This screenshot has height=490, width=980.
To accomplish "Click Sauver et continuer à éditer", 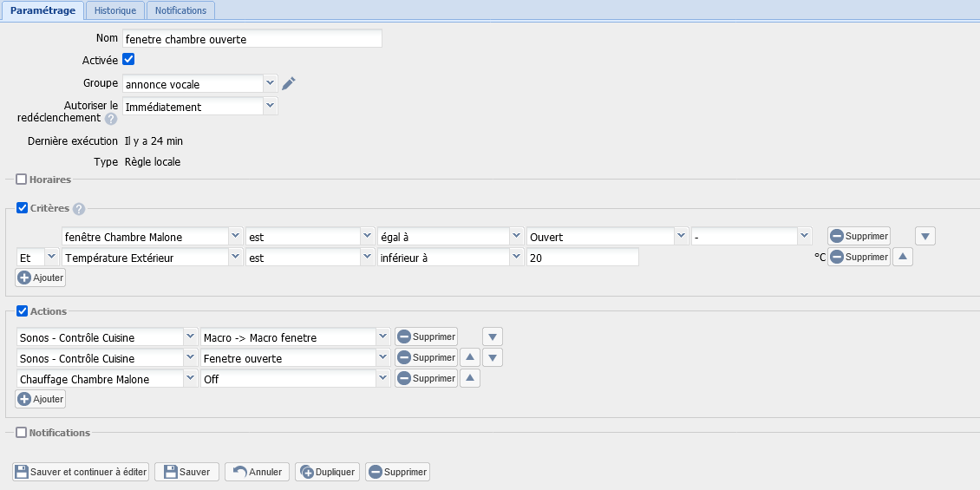I will pyautogui.click(x=80, y=472).
